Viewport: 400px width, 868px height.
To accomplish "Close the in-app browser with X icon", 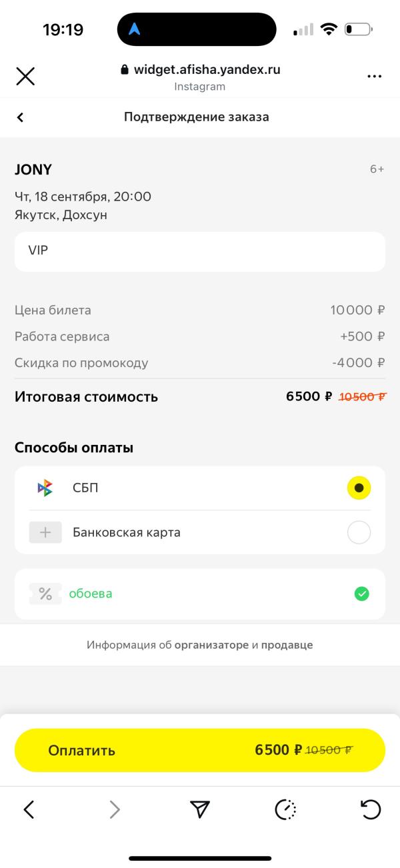I will coord(25,76).
